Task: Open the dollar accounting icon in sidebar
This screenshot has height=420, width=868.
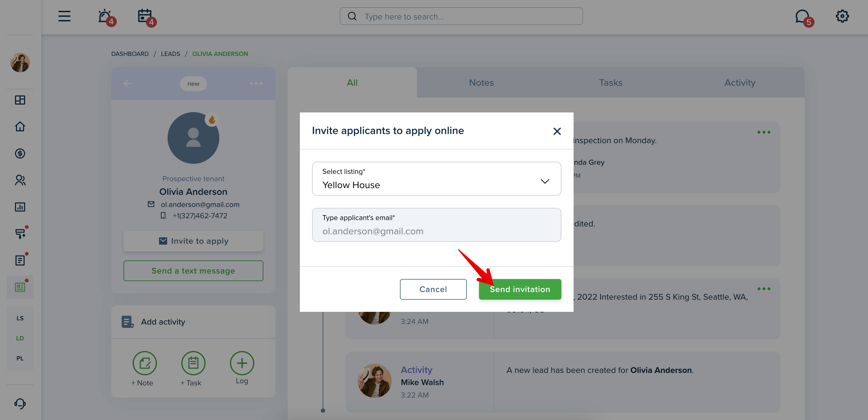Action: (x=20, y=153)
